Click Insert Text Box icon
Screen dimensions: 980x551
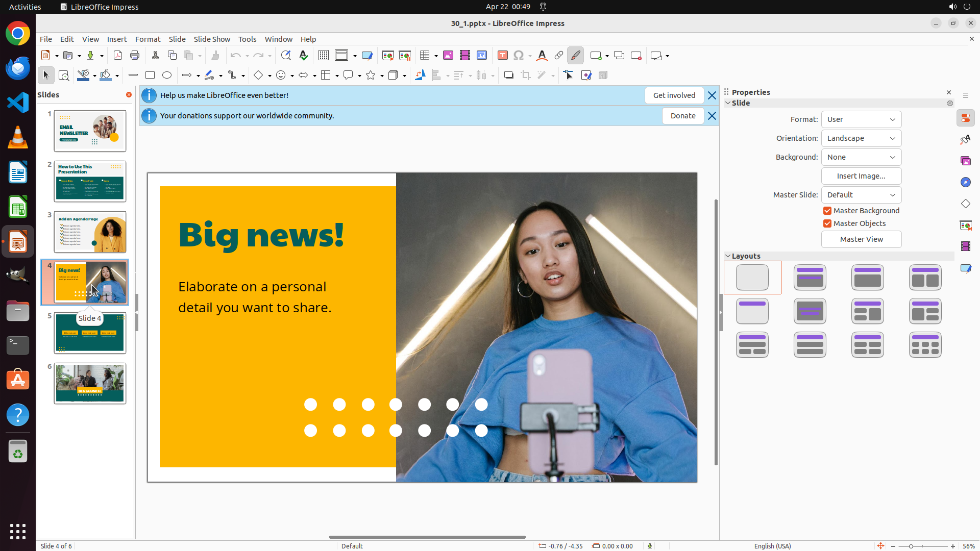pos(503,56)
